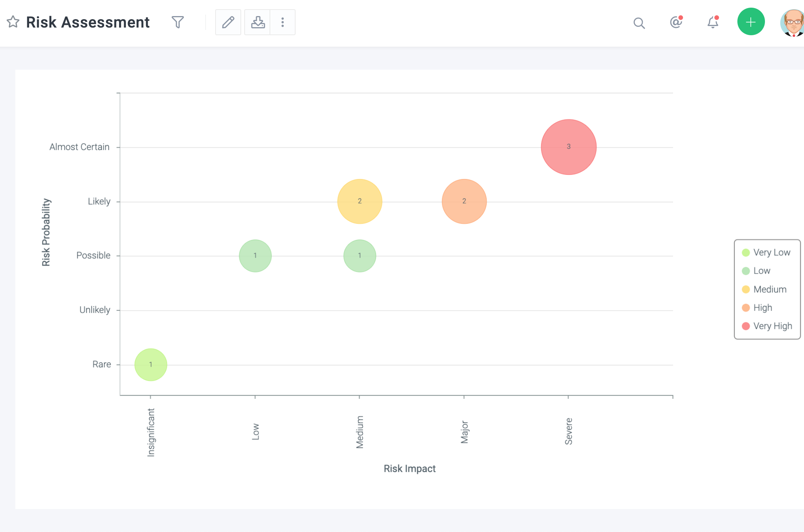The image size is (804, 532).
Task: Click the favorites star icon
Action: [13, 21]
